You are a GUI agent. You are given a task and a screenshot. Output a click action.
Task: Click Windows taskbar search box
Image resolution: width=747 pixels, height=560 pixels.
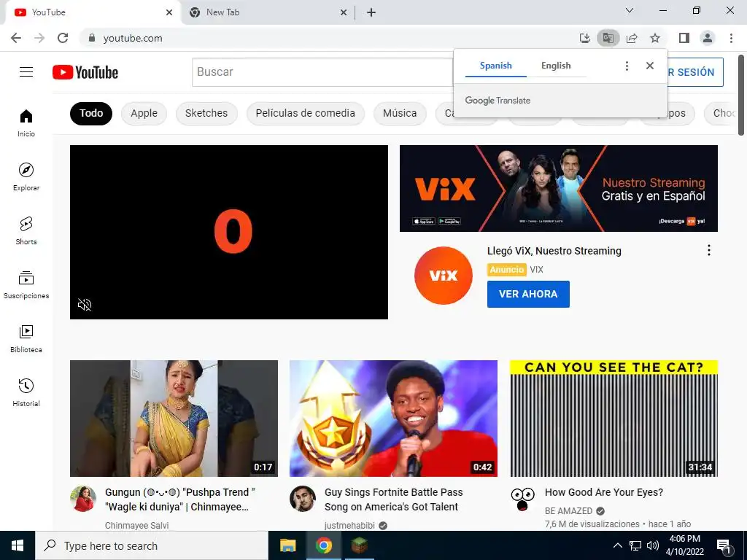[x=152, y=545]
